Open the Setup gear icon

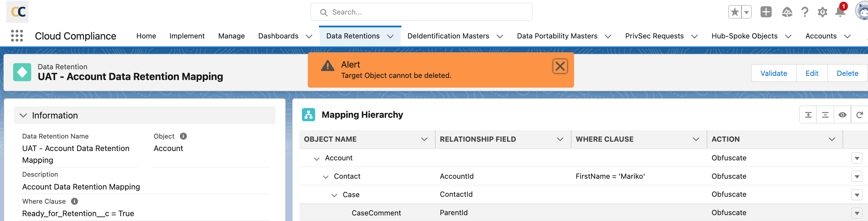point(822,12)
